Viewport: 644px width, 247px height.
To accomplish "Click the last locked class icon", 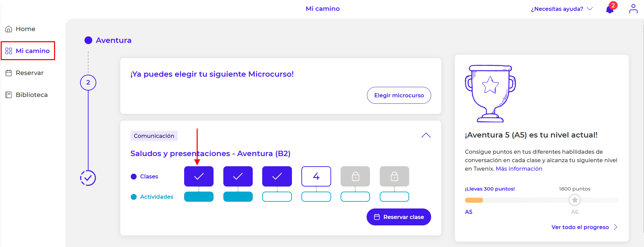I will (394, 176).
